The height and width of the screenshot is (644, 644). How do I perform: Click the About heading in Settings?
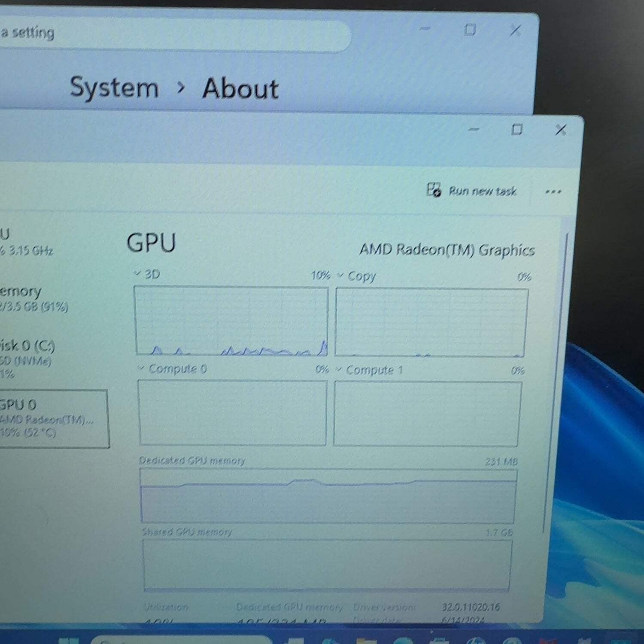[x=240, y=88]
